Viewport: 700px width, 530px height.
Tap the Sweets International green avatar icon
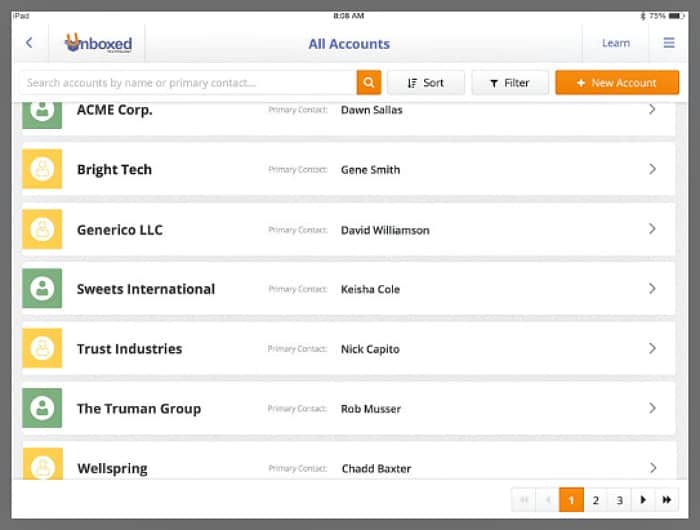pos(42,289)
